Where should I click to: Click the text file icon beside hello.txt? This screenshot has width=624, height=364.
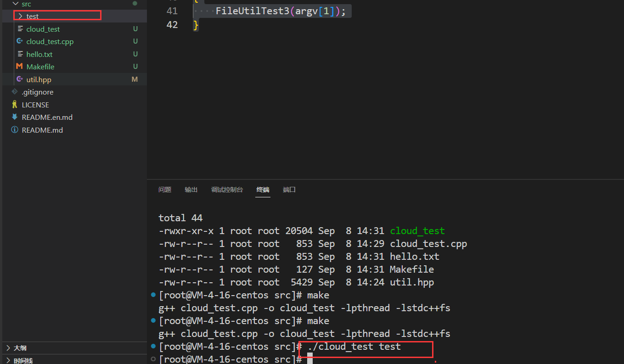20,54
